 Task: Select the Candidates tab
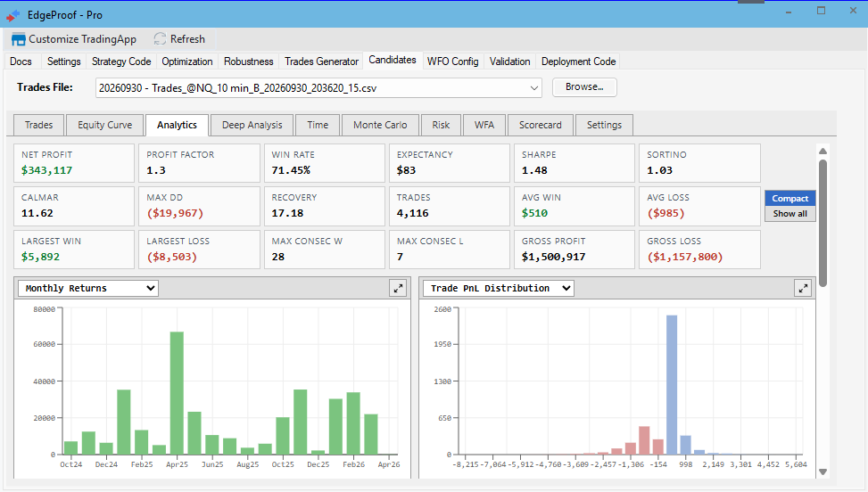tap(393, 60)
